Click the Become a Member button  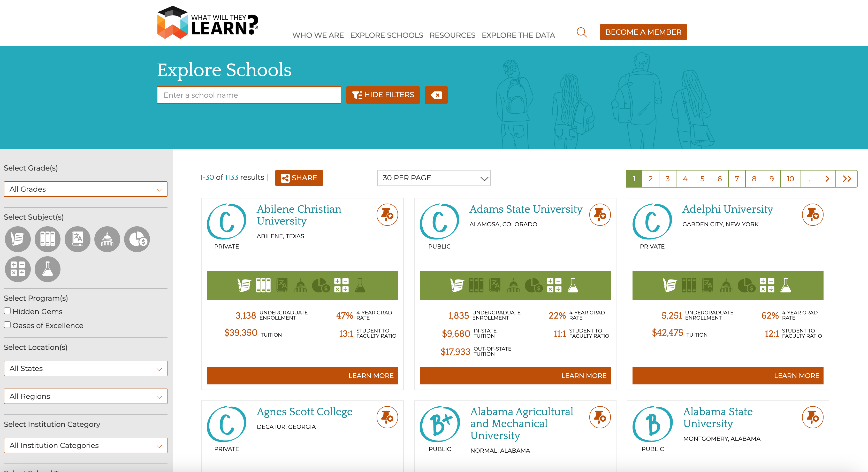pyautogui.click(x=643, y=32)
